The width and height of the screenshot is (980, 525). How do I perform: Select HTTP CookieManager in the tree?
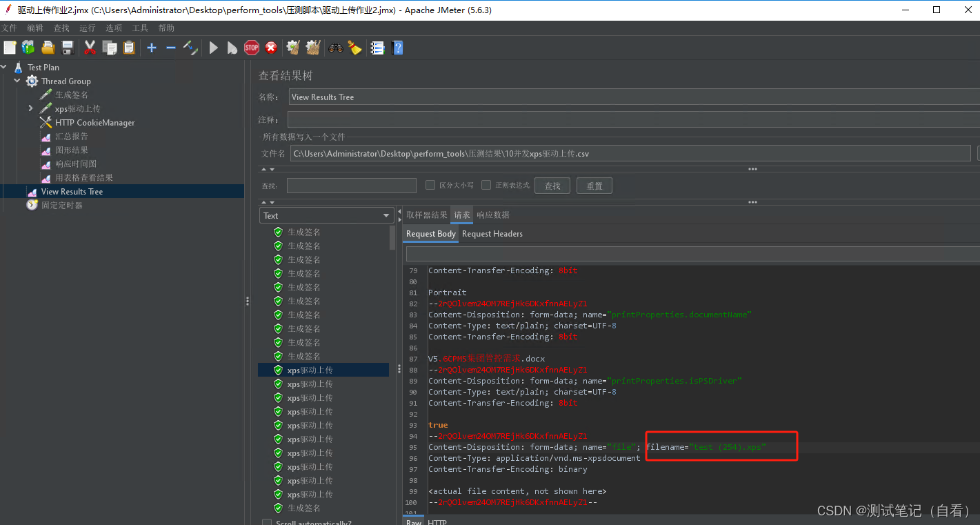pos(95,122)
